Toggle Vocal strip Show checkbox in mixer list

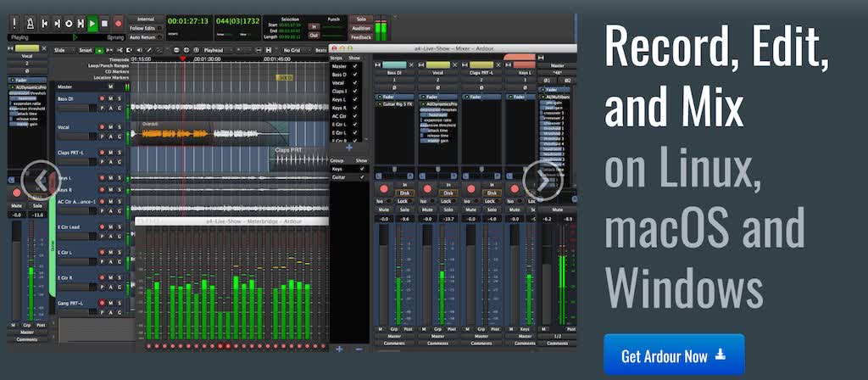(355, 82)
